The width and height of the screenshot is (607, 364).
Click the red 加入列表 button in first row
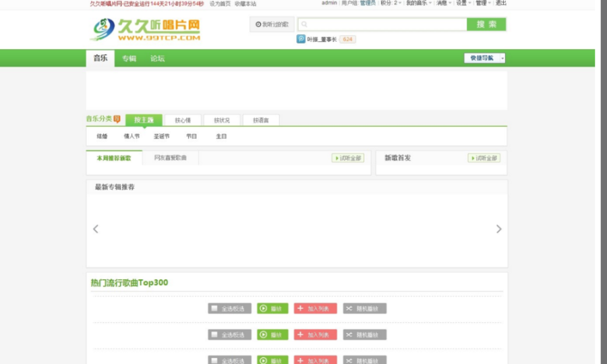tap(316, 309)
